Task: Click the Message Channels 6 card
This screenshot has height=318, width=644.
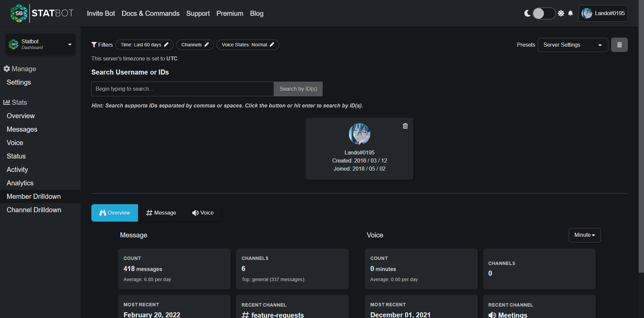Action: 292,269
